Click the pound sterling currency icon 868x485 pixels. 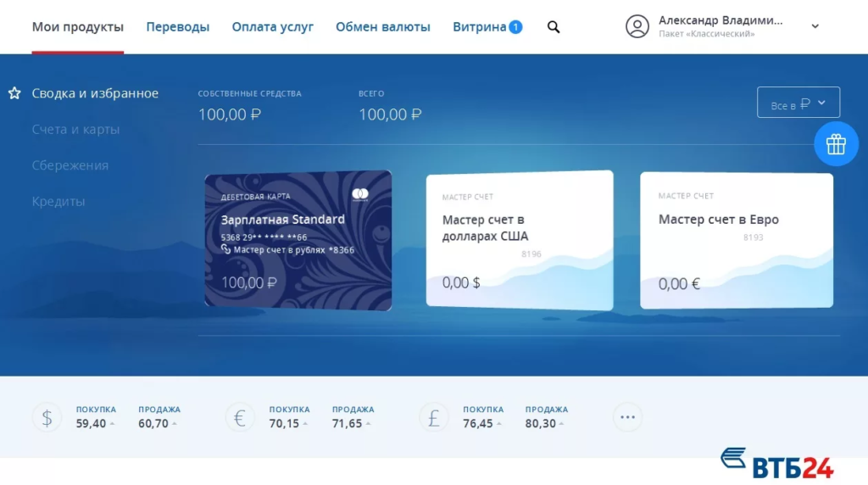(434, 417)
